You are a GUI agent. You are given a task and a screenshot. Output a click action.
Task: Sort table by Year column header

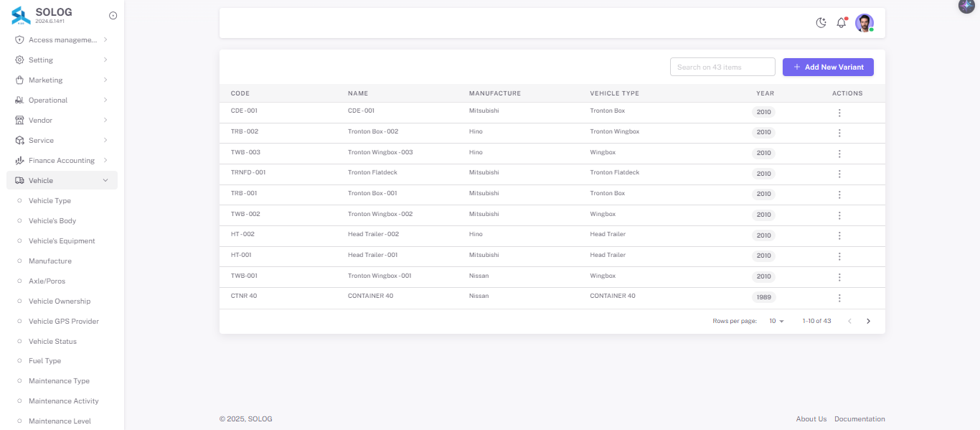click(x=765, y=93)
